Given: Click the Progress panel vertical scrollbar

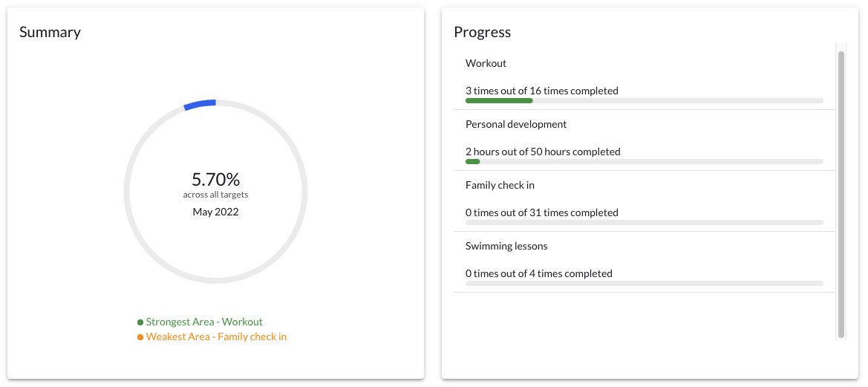Looking at the screenshot, I should pyautogui.click(x=841, y=195).
